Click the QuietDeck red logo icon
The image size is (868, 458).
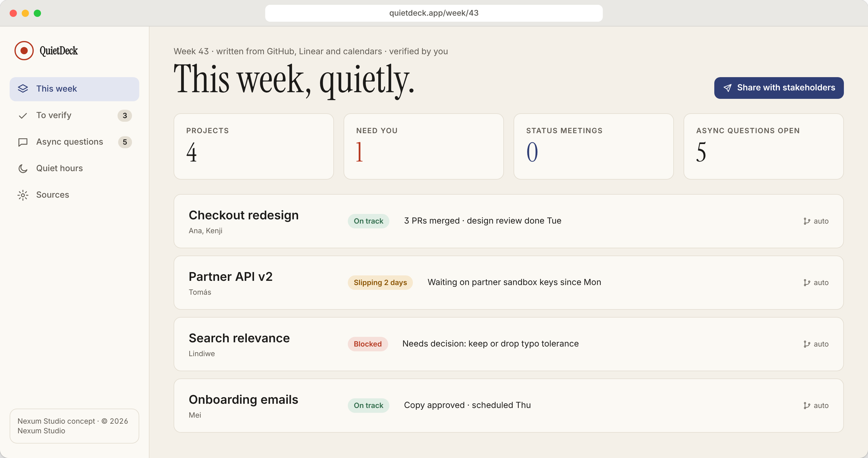coord(24,51)
